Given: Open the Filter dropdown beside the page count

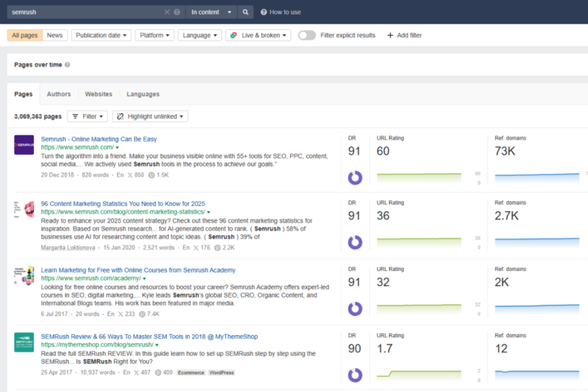Looking at the screenshot, I should (x=87, y=116).
